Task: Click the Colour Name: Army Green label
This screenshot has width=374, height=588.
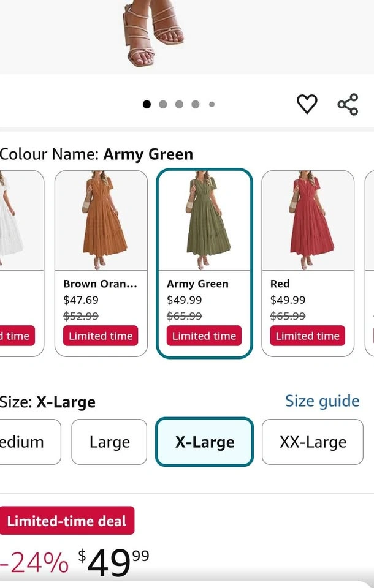Action: click(x=96, y=154)
